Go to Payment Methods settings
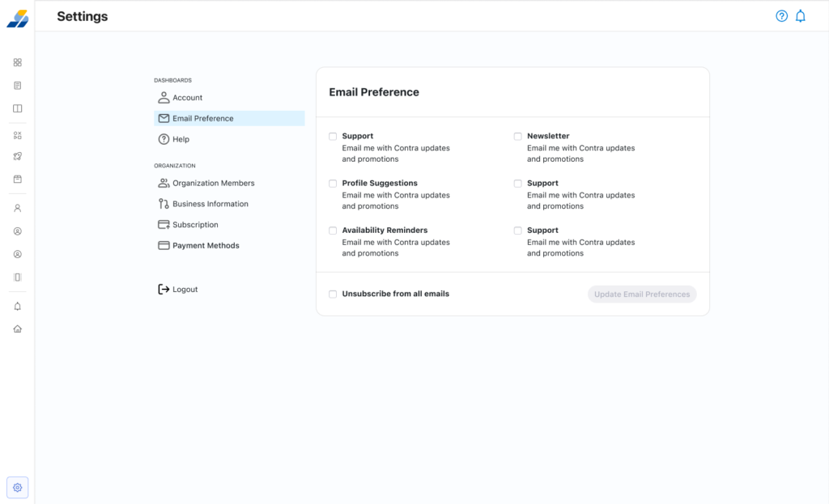829x504 pixels. pyautogui.click(x=206, y=246)
